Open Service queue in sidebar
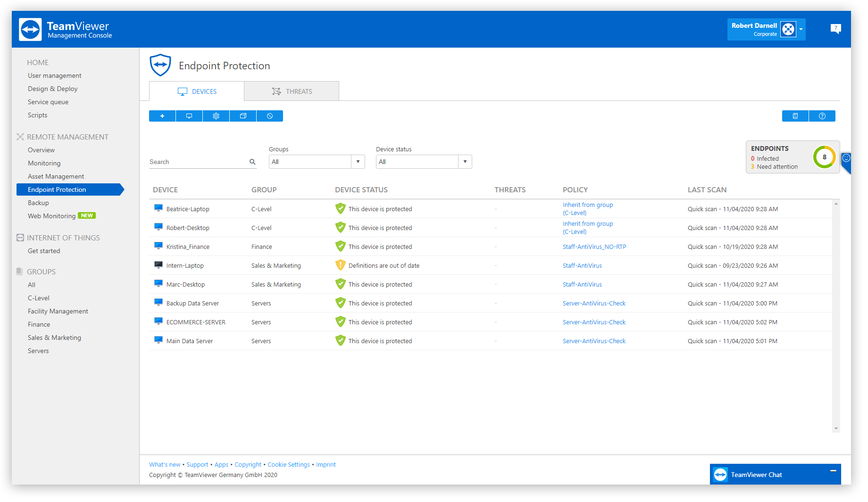 point(48,102)
